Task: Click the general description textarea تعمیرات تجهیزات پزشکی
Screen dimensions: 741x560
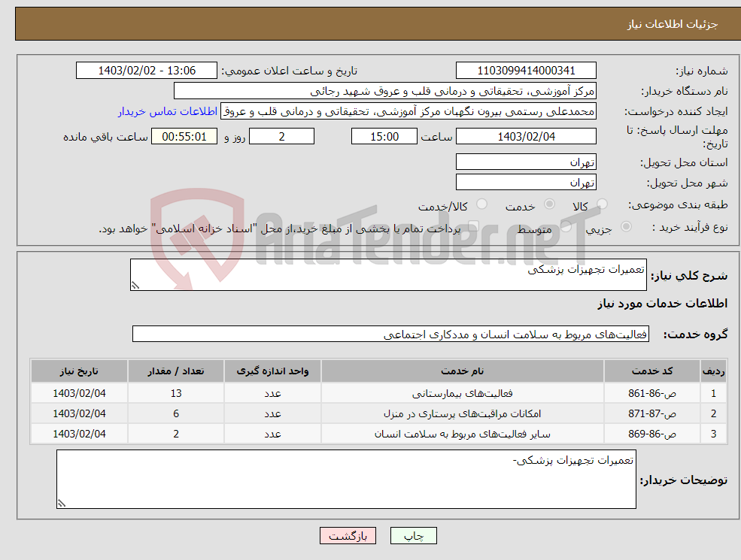Action: 388,275
